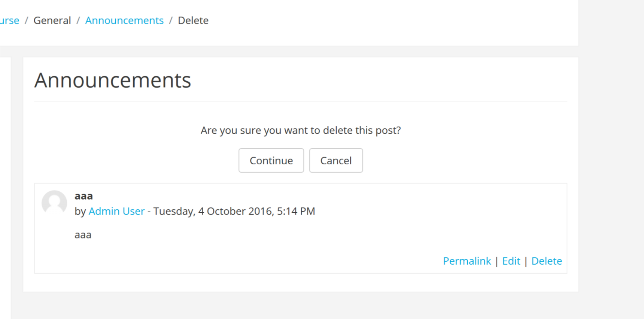Go to the course breadcrumb link
This screenshot has height=319, width=644.
click(x=9, y=20)
